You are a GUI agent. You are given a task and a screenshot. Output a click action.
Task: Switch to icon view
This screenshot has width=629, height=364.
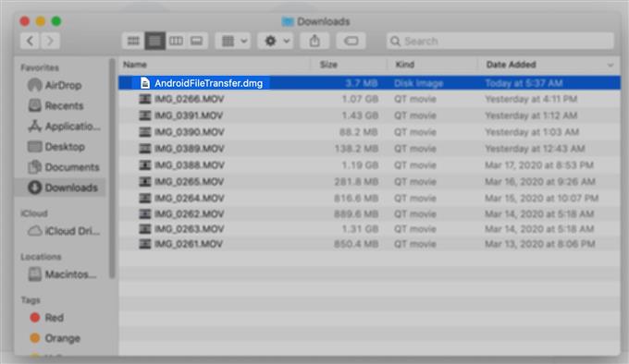click(x=133, y=41)
